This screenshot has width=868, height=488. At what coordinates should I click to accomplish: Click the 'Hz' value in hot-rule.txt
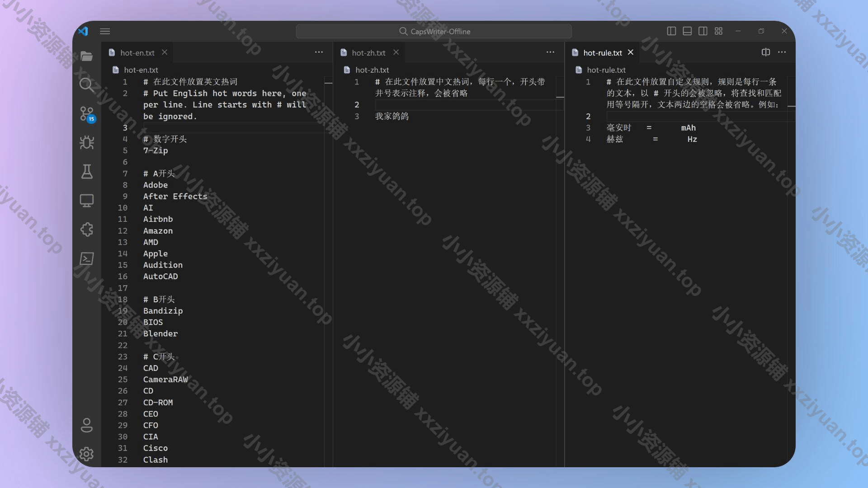click(x=692, y=139)
